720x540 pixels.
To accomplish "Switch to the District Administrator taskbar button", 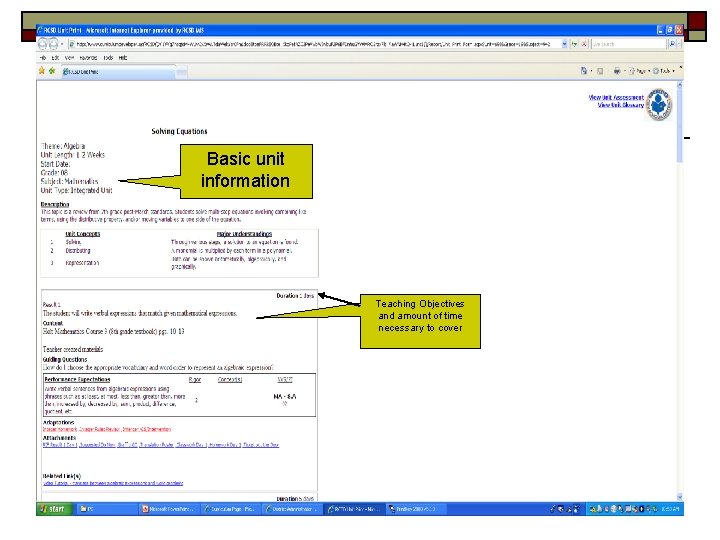I will click(292, 509).
